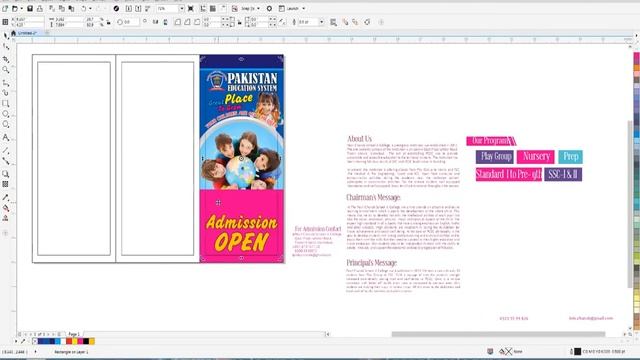Select the Rectangle tool
The height and width of the screenshot is (360, 640).
6,104
